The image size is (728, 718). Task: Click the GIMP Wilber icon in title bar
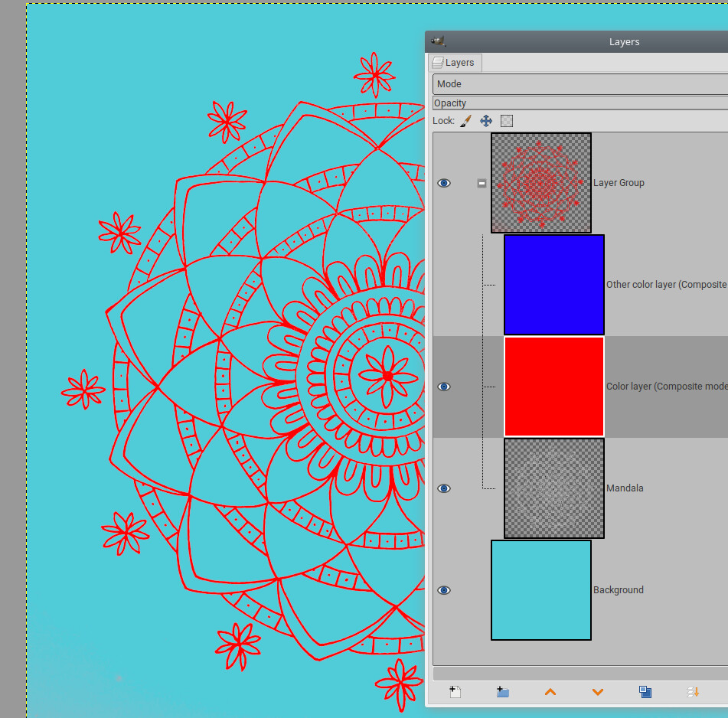438,42
